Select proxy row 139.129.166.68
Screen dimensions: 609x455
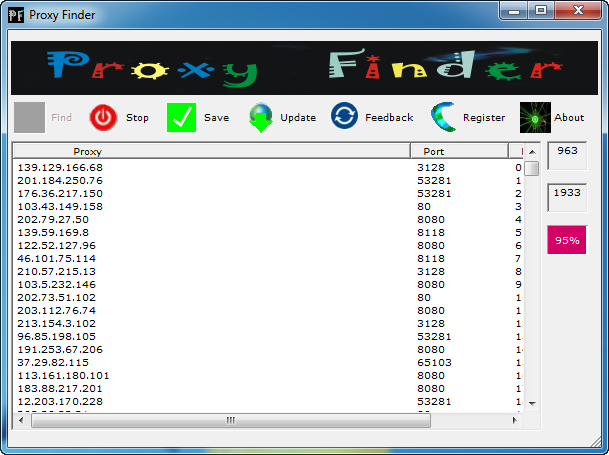60,168
